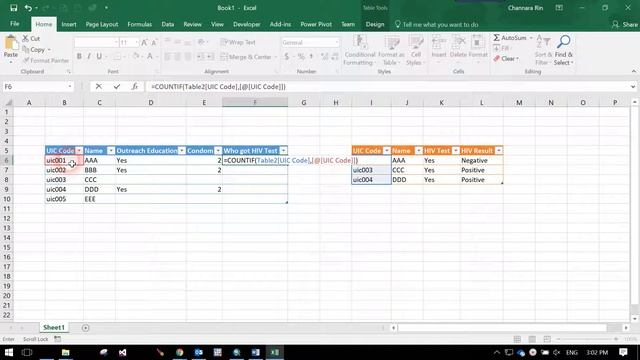Open filter dropdown for blue Name header
This screenshot has width=640, height=360.
pyautogui.click(x=111, y=151)
